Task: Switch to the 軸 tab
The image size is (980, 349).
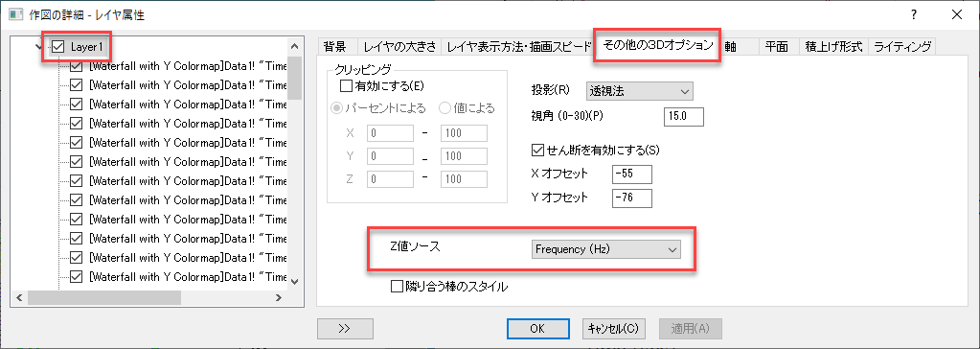Action: [x=730, y=46]
